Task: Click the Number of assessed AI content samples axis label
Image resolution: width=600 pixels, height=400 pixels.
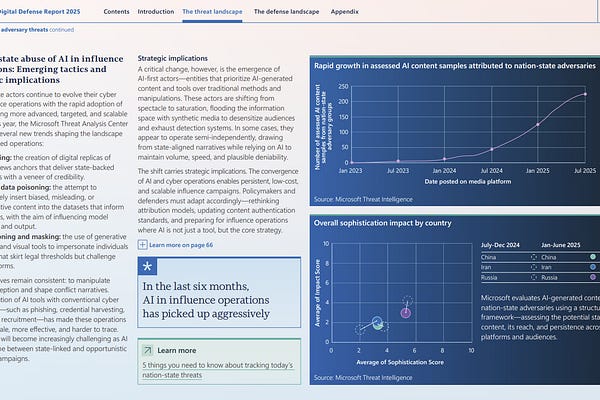Action: pyautogui.click(x=323, y=127)
